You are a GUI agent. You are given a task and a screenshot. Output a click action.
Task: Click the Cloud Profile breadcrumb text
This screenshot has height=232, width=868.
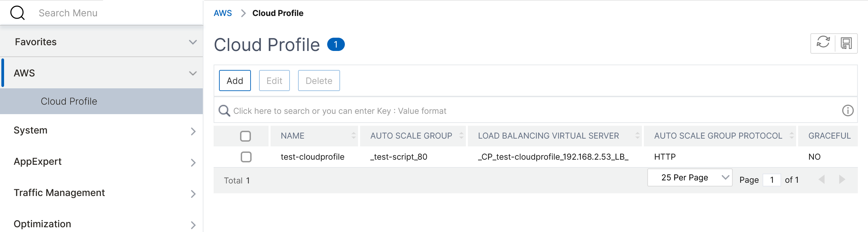[x=278, y=13]
